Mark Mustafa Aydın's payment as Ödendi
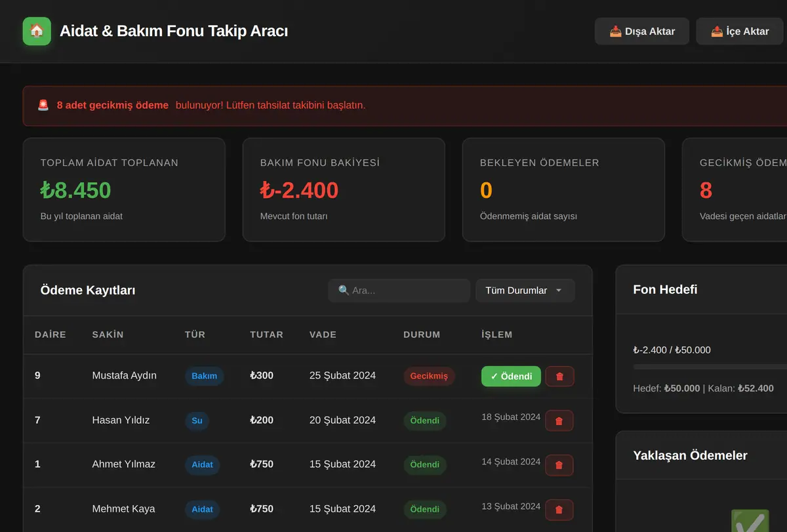 [511, 377]
